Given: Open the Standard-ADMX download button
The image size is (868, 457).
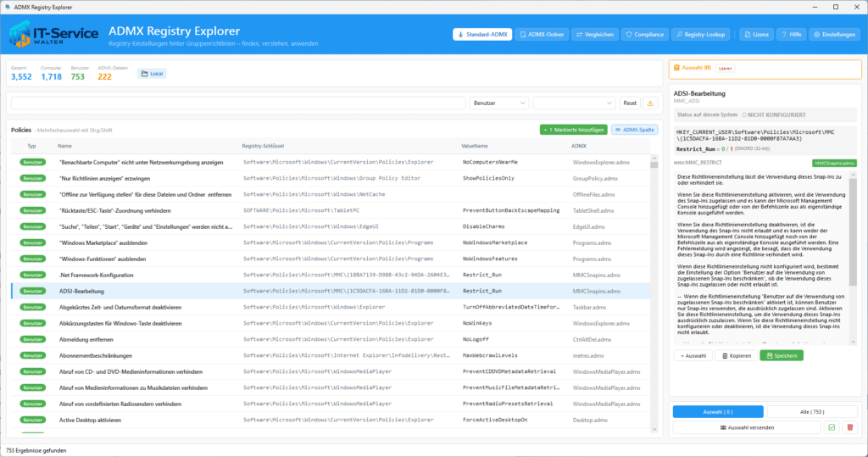Looking at the screenshot, I should pos(482,35).
